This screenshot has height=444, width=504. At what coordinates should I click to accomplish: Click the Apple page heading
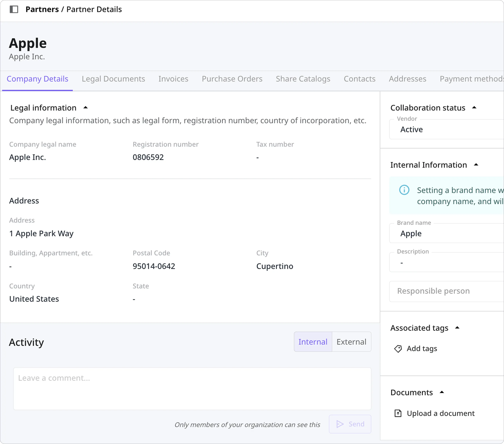pos(28,43)
